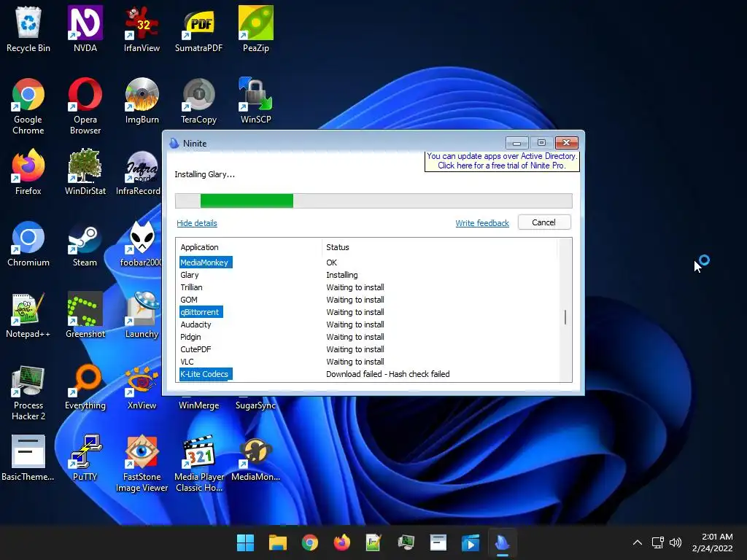The width and height of the screenshot is (747, 560).
Task: Open ImgBurn desktop shortcut
Action: pos(142,101)
